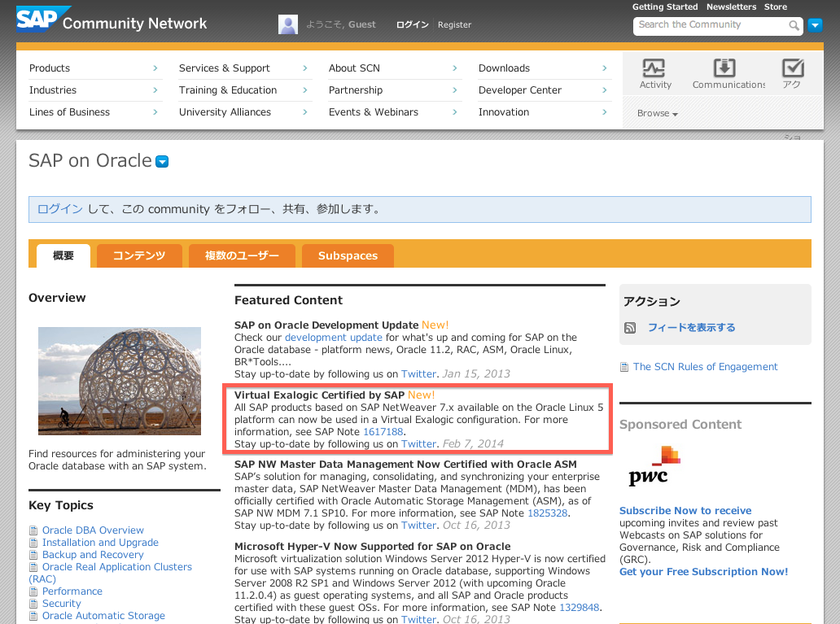
Task: Click the SCN Rules of Engagement document icon
Action: click(x=624, y=367)
